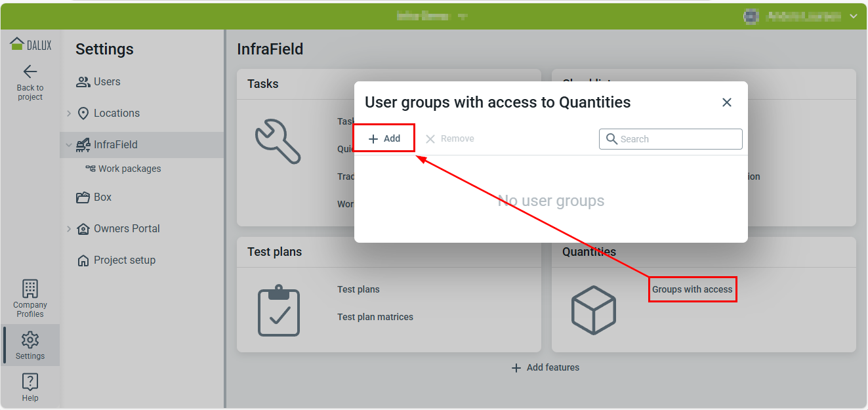
Task: Open Users settings page
Action: tap(106, 82)
